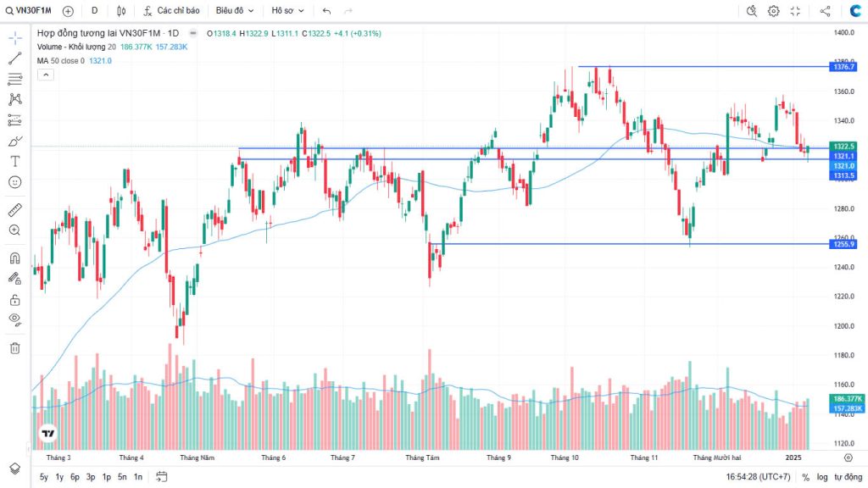Toggle the log scale option
Screen dimensions: 868x488
click(822, 478)
